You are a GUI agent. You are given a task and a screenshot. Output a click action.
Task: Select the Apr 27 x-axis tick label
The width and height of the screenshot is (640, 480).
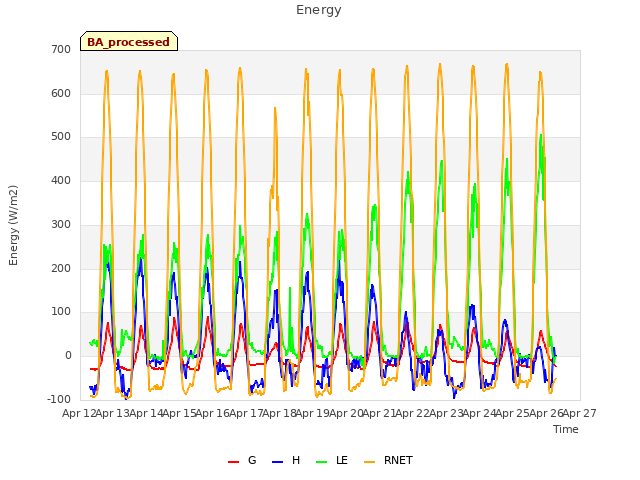580,413
